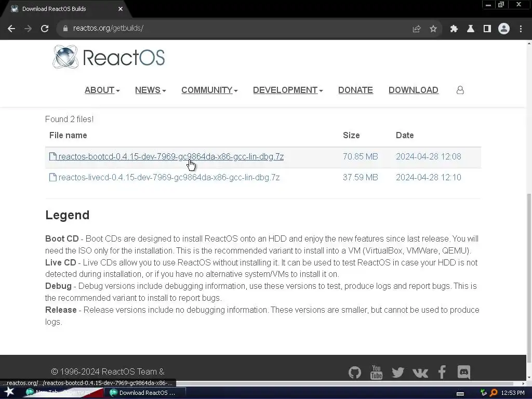Click the scrollbar down arrow
Viewport: 532px width, 399px height.
pyautogui.click(x=529, y=377)
